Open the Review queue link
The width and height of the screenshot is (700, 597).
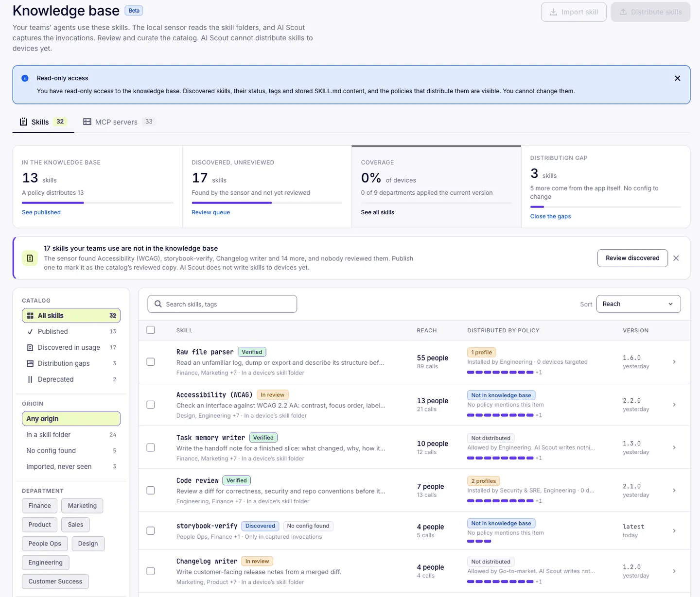click(x=211, y=212)
